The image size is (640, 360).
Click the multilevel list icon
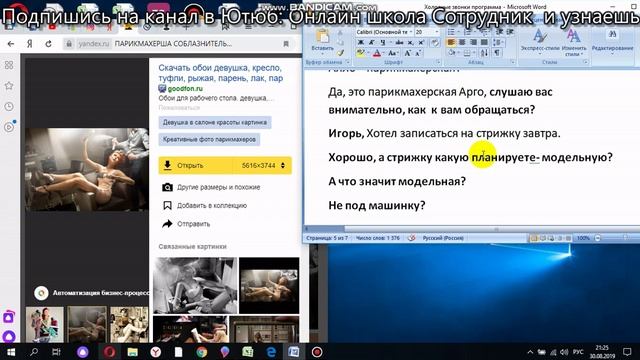pos(484,32)
